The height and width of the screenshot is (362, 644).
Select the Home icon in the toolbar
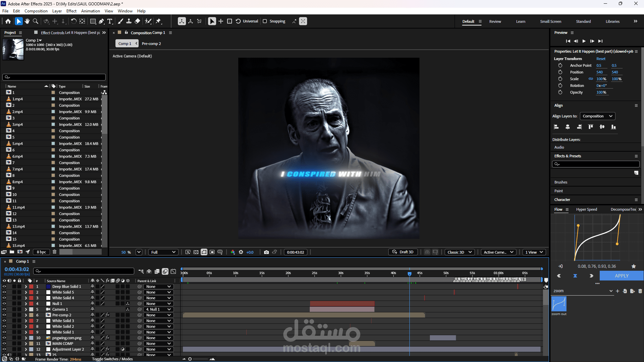[x=8, y=21]
